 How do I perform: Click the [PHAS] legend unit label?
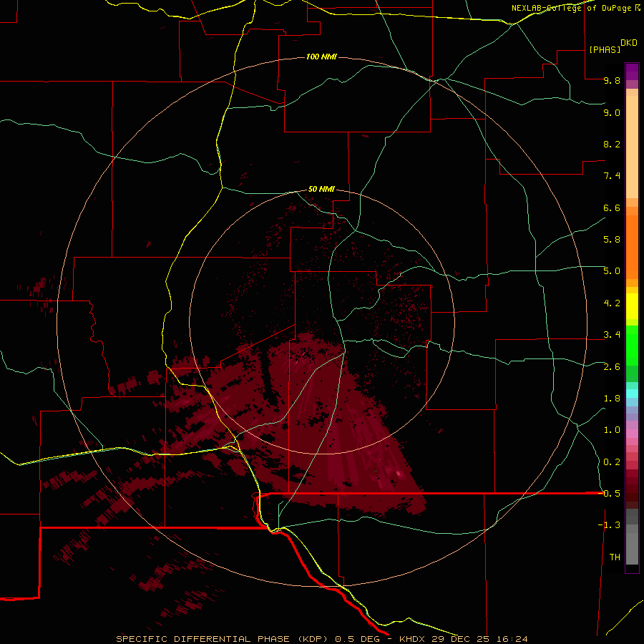(x=605, y=49)
